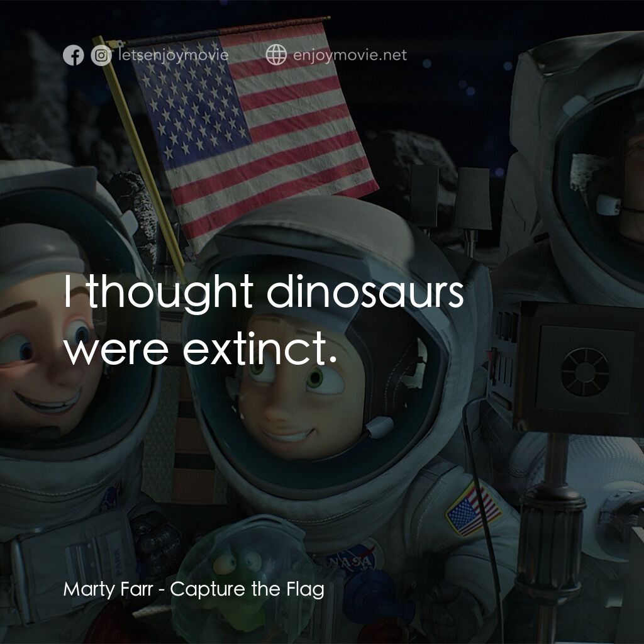Click the quote text about dinosaurs
Screen dimensions: 644x644
(264, 321)
